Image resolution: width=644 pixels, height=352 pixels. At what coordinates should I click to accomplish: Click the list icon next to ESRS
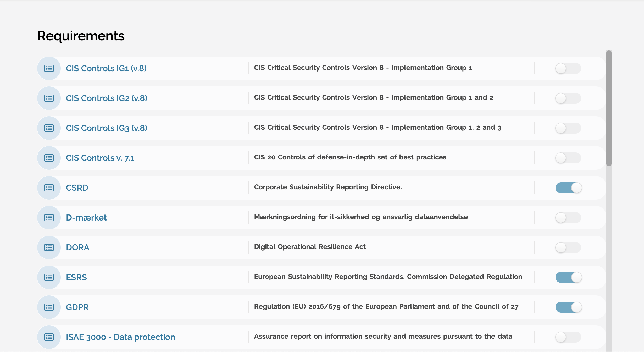[x=49, y=277]
